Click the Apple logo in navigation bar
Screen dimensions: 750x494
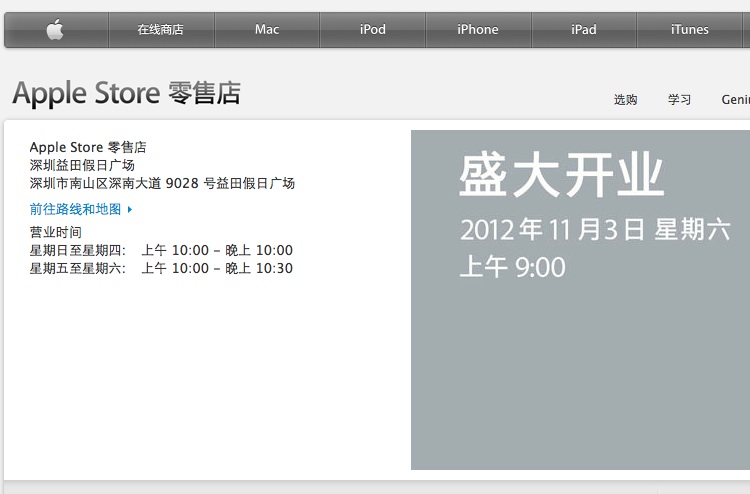(x=55, y=30)
